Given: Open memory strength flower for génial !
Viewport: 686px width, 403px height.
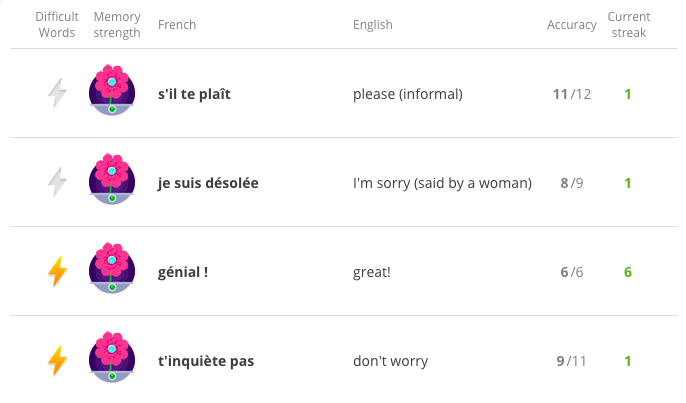Looking at the screenshot, I should pyautogui.click(x=112, y=267).
